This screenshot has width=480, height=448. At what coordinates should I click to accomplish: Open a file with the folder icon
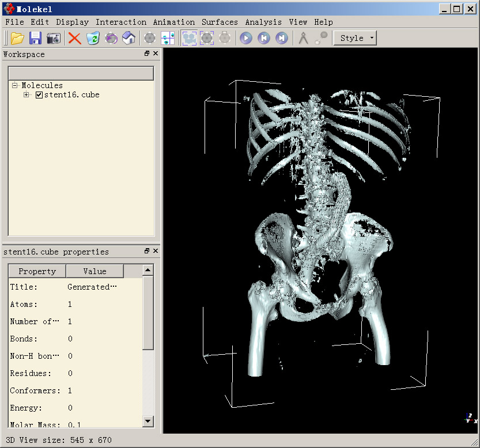[x=17, y=38]
